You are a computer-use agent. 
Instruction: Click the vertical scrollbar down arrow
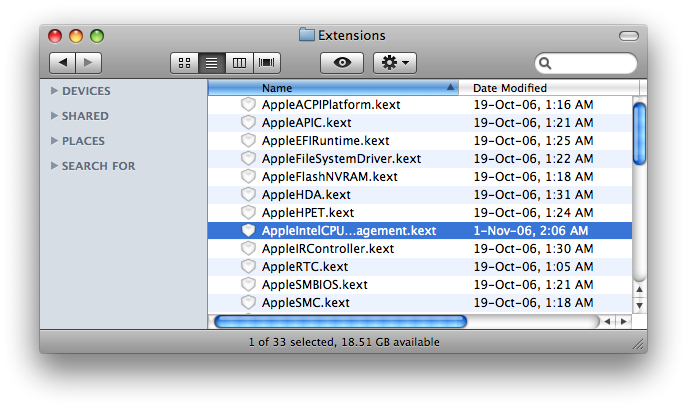639,305
